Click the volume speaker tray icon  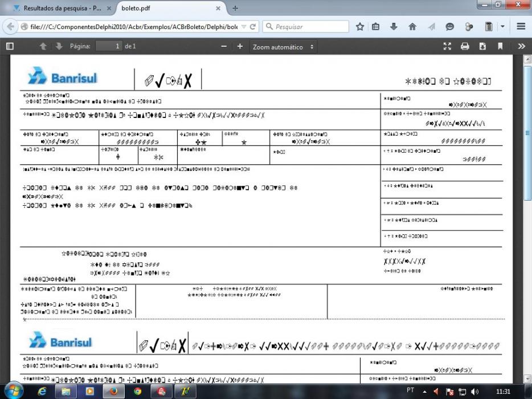(x=475, y=392)
